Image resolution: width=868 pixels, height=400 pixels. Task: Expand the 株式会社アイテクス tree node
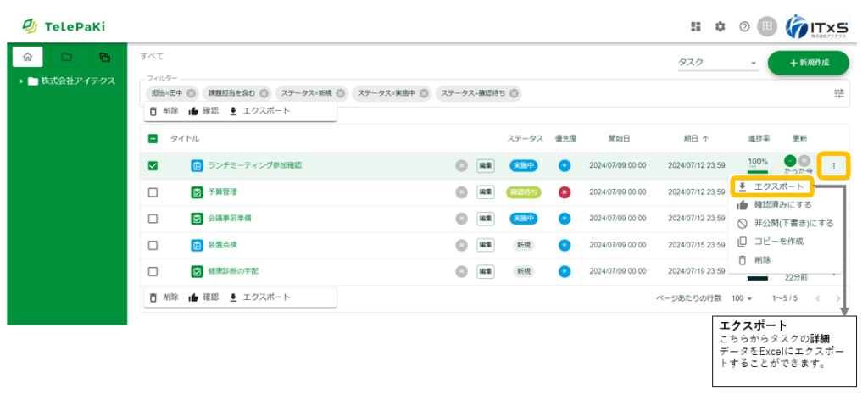click(x=20, y=81)
